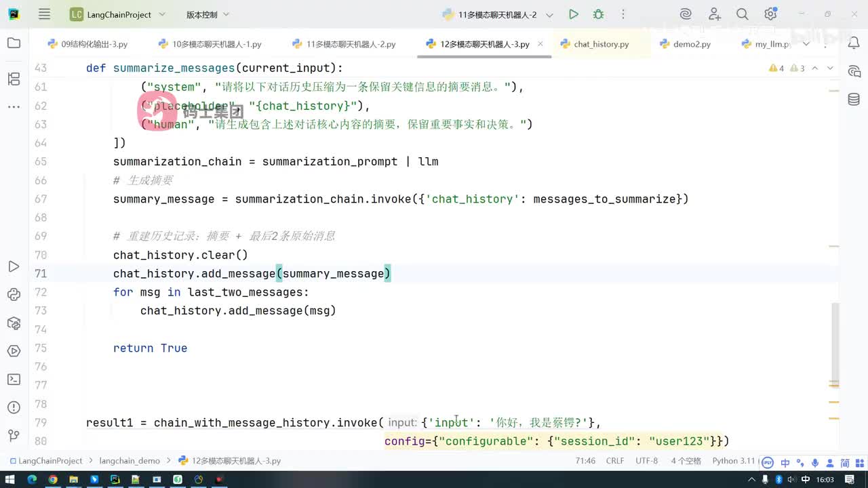This screenshot has width=868, height=488.
Task: Click the cursor position 71:46 indicator
Action: (585, 461)
